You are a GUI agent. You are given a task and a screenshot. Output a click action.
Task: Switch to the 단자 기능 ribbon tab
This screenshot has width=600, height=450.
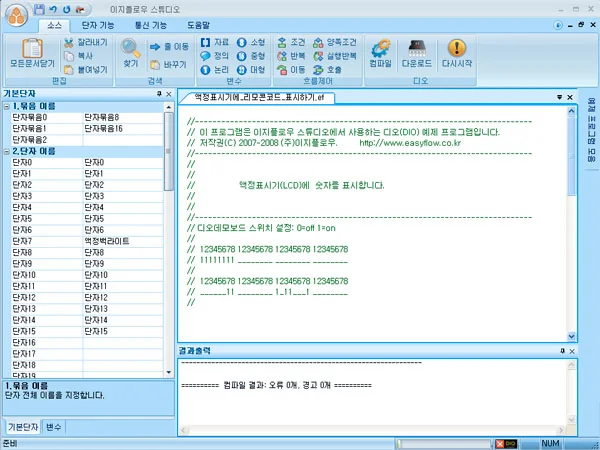98,26
